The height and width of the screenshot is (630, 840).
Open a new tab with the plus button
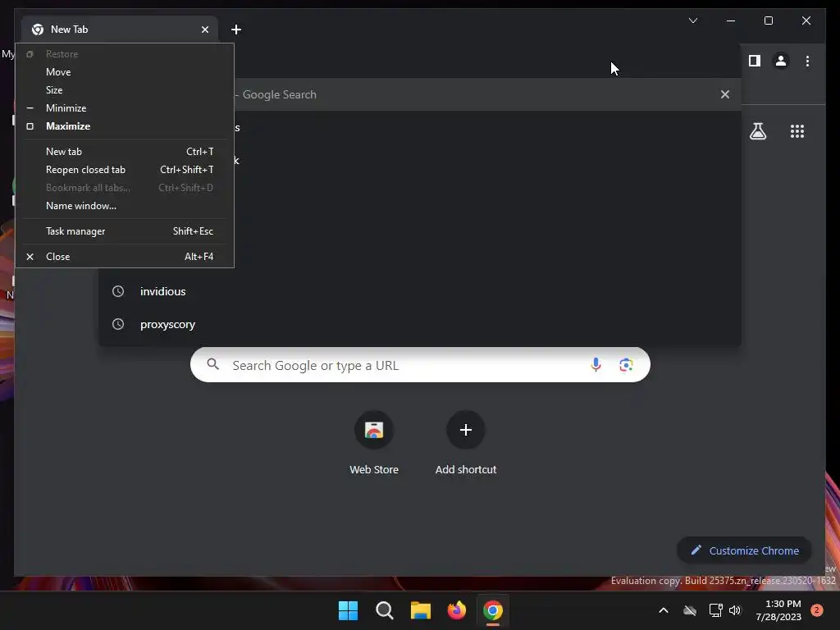(x=236, y=30)
